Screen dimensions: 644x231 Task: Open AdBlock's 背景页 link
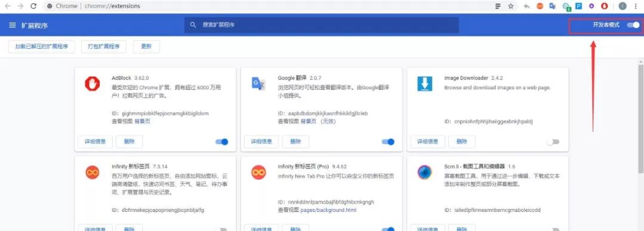point(143,121)
